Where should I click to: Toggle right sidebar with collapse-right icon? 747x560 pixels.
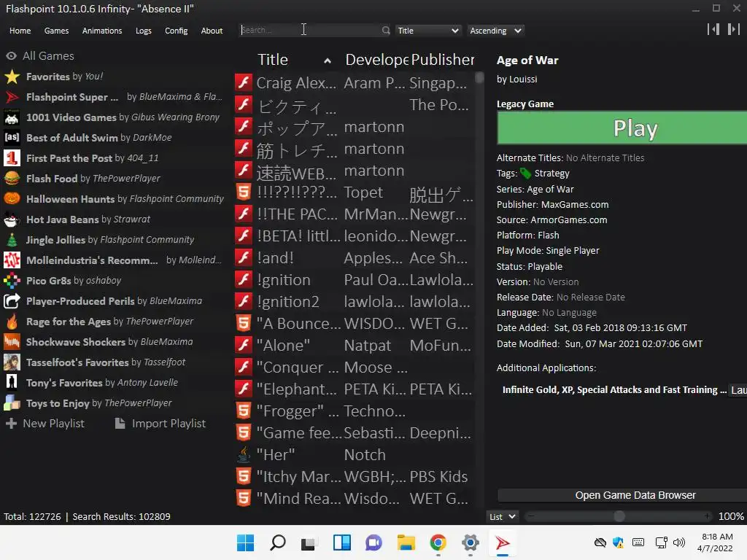click(x=734, y=29)
